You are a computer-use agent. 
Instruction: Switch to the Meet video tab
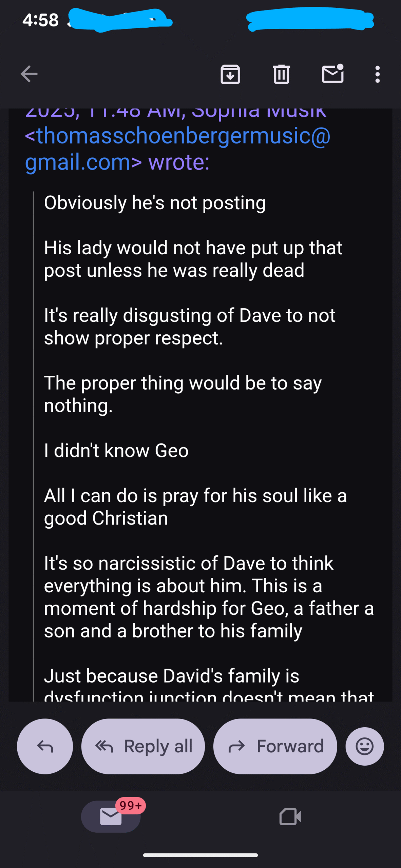click(290, 816)
